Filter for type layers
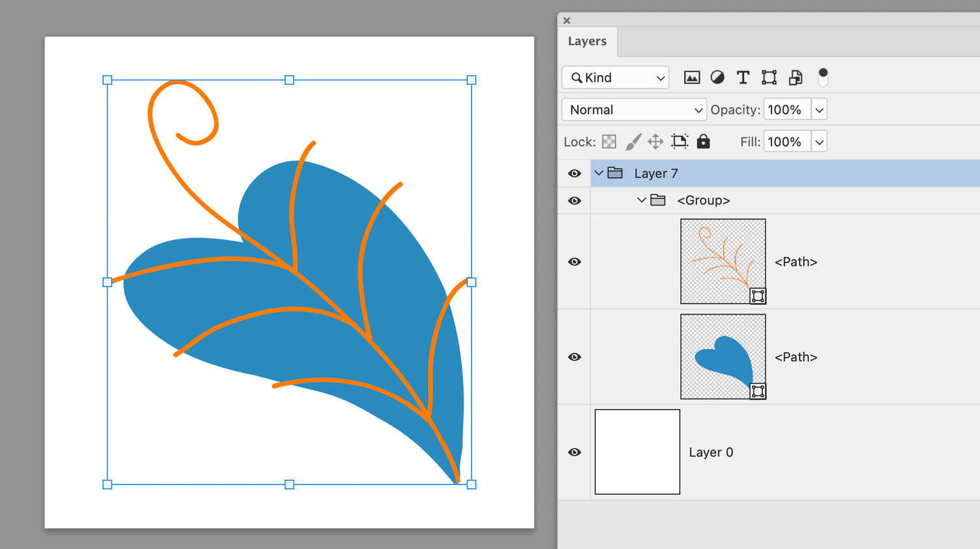The image size is (980, 549). [743, 77]
